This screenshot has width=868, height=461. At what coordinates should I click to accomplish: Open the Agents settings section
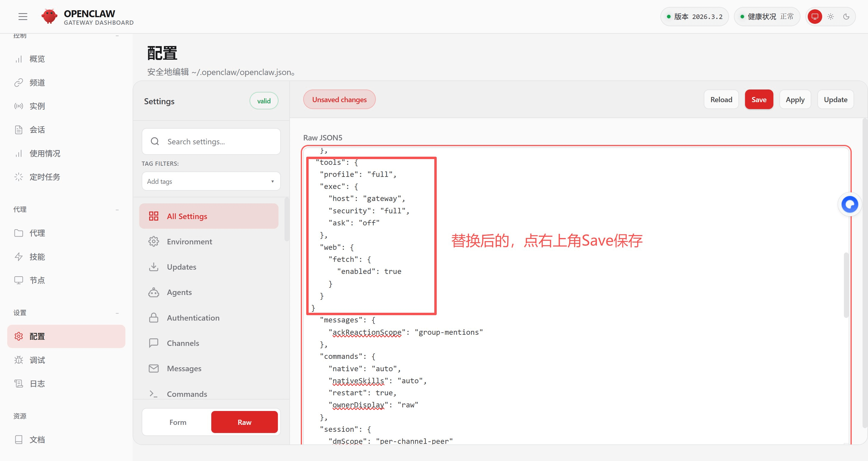(x=179, y=292)
